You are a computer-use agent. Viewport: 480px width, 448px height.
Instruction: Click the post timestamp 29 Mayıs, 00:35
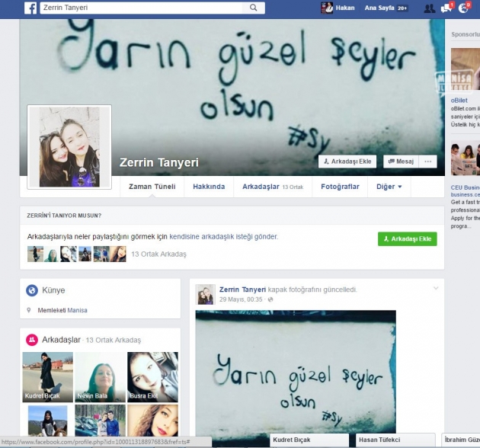coord(241,299)
